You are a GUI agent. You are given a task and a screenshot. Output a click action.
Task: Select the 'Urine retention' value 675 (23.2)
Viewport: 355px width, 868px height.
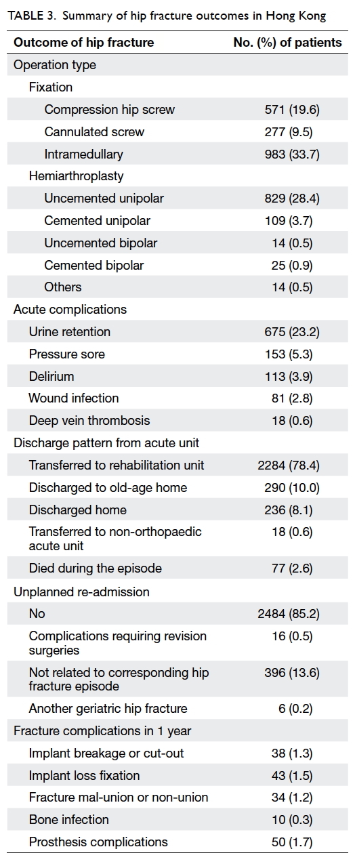(x=291, y=332)
